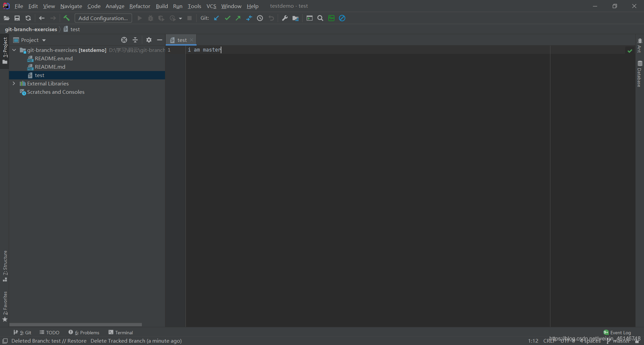The width and height of the screenshot is (644, 345).
Task: Click the Search Everywhere magnifier icon
Action: pos(320,18)
